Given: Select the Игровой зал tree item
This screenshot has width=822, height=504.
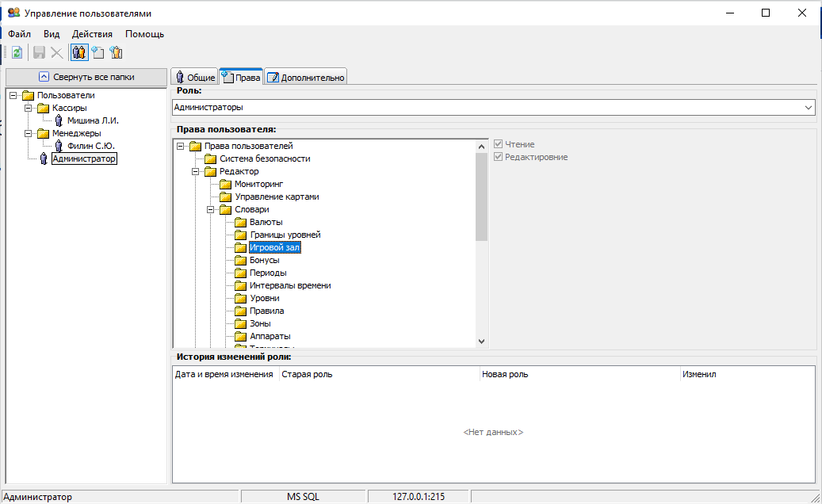Looking at the screenshot, I should (x=275, y=247).
